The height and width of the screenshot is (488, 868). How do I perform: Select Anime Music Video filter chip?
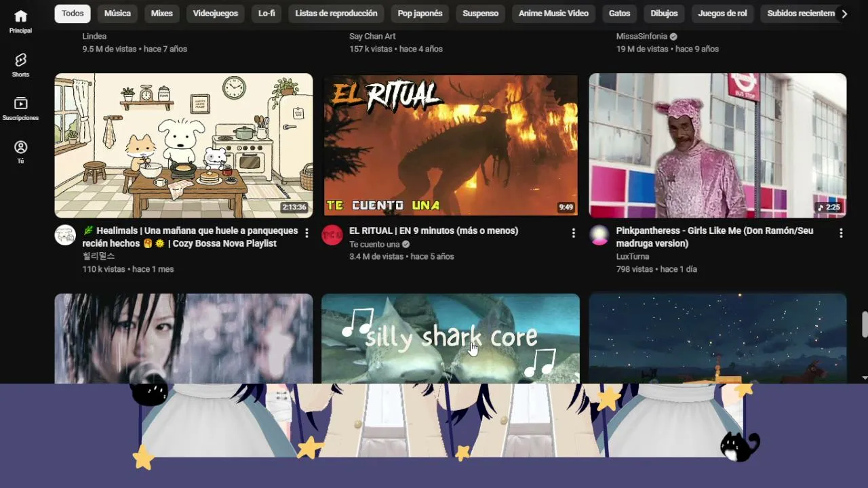point(554,14)
